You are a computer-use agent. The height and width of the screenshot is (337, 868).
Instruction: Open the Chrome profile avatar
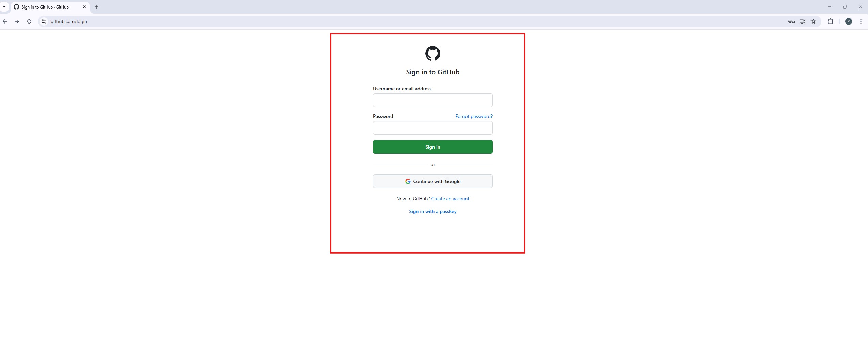(848, 21)
